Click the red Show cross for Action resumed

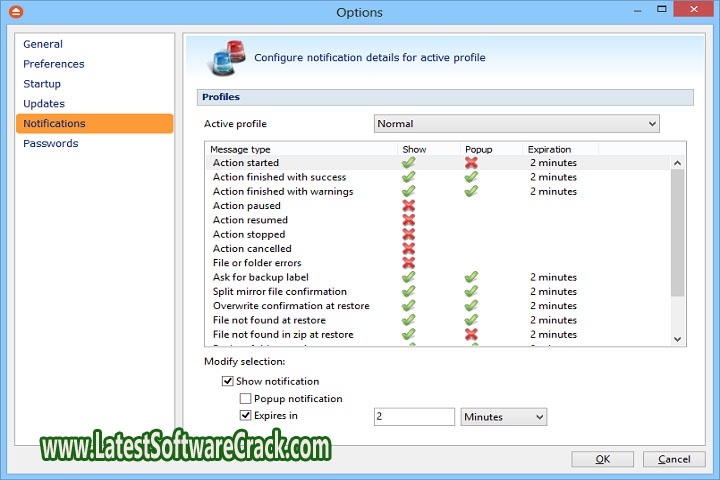tap(409, 220)
